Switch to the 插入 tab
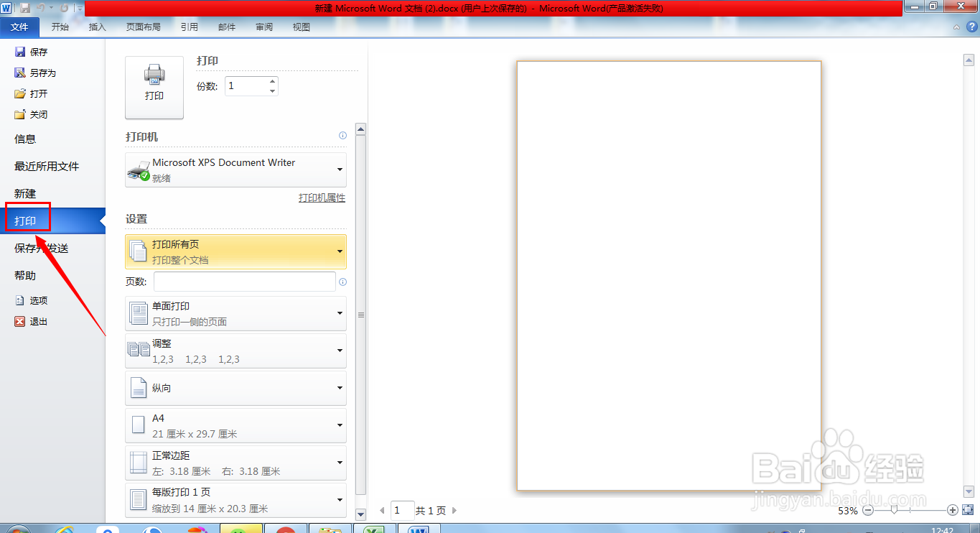Viewport: 980px width, 533px height. (x=97, y=27)
